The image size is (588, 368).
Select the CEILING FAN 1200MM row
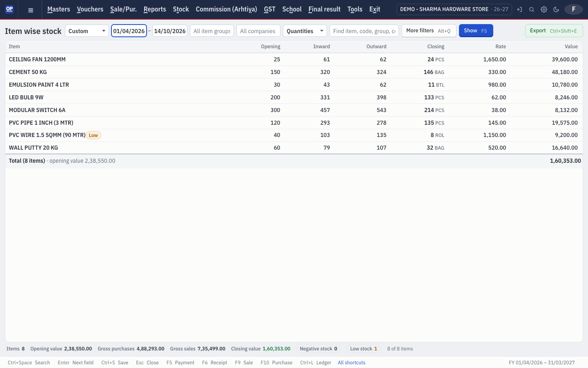pyautogui.click(x=294, y=59)
